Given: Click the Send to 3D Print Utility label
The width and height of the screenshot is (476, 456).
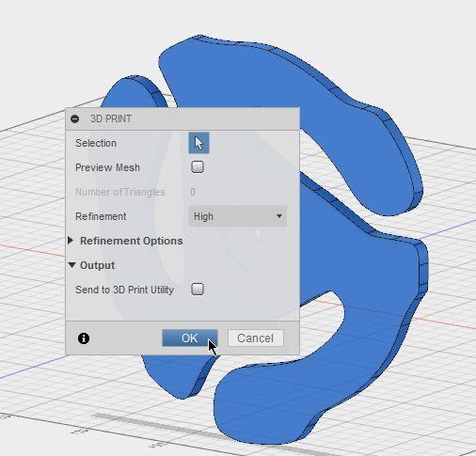Looking at the screenshot, I should coord(124,290).
